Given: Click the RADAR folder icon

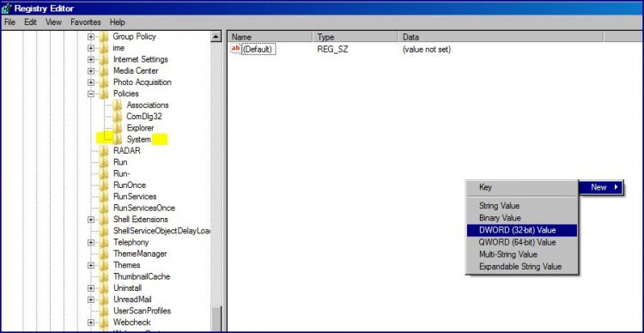Looking at the screenshot, I should [104, 151].
